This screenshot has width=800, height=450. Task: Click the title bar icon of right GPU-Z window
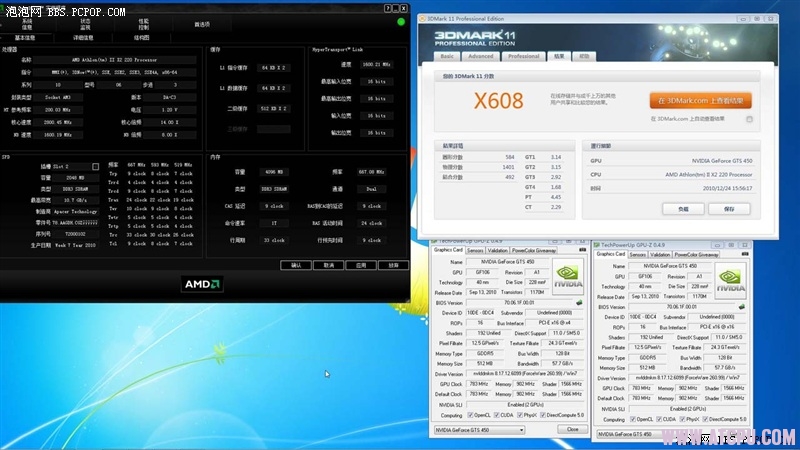click(596, 245)
